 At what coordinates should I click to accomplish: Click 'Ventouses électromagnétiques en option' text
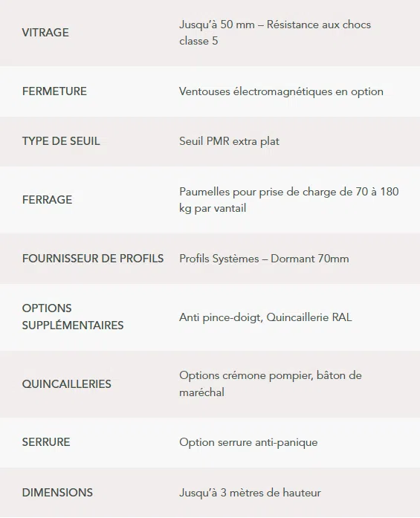coord(281,91)
